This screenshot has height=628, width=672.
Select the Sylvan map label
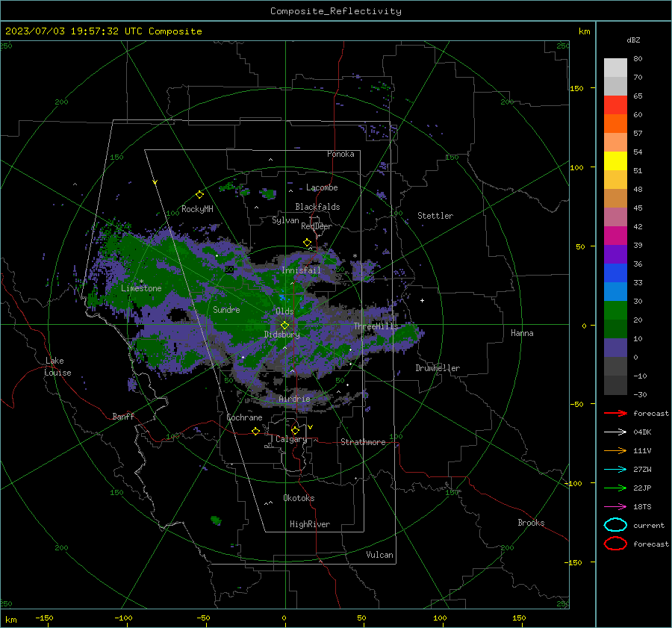tap(285, 220)
